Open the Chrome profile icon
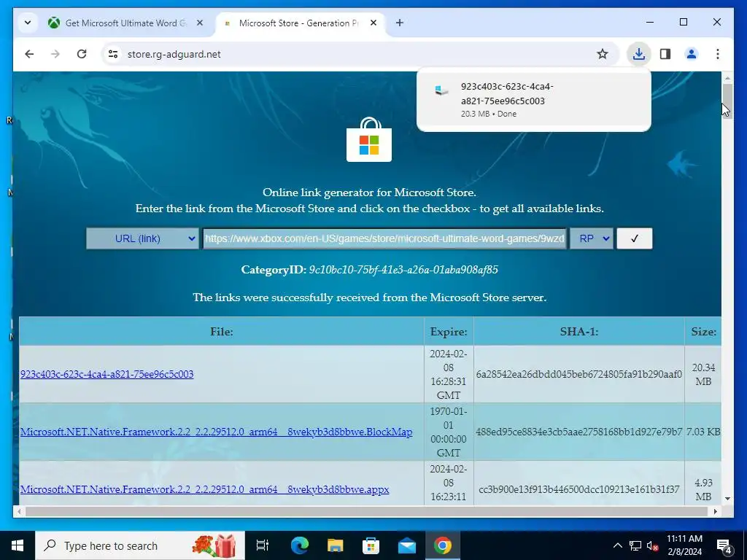This screenshot has width=747, height=560. tap(692, 54)
